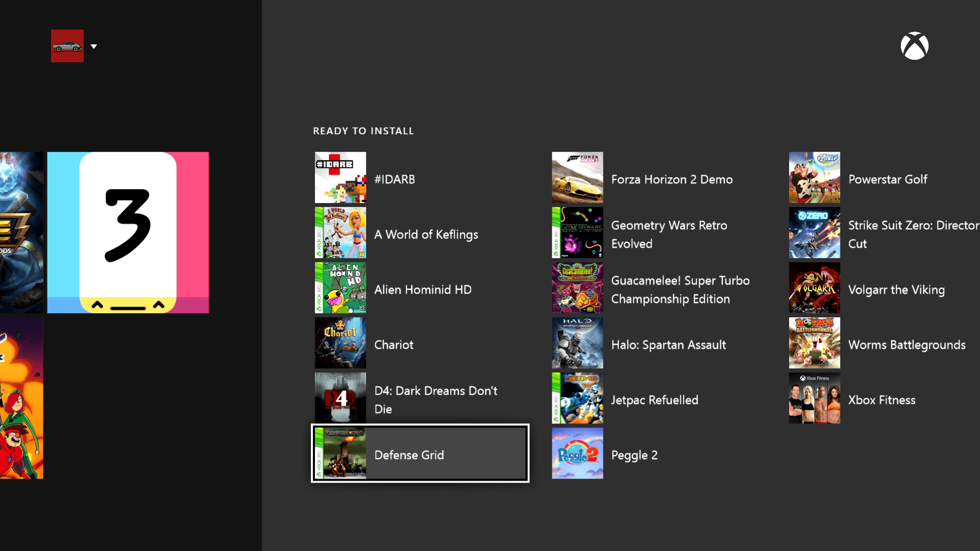Click "Geometry Wars Retro Evolved" text

(x=669, y=235)
